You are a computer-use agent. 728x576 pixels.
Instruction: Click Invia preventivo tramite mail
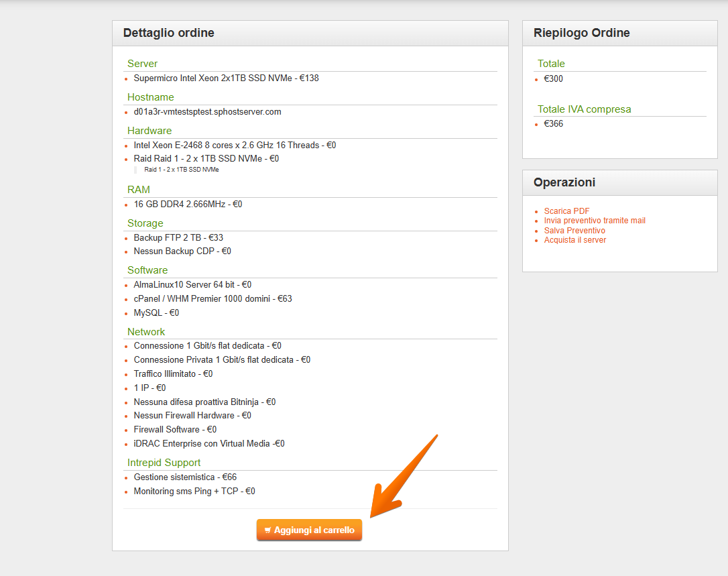[x=595, y=221]
